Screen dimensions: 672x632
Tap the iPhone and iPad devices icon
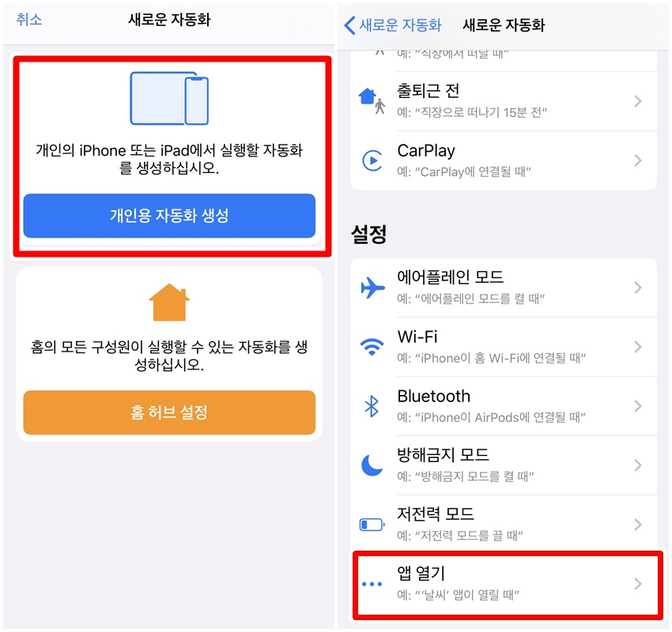coord(169,99)
